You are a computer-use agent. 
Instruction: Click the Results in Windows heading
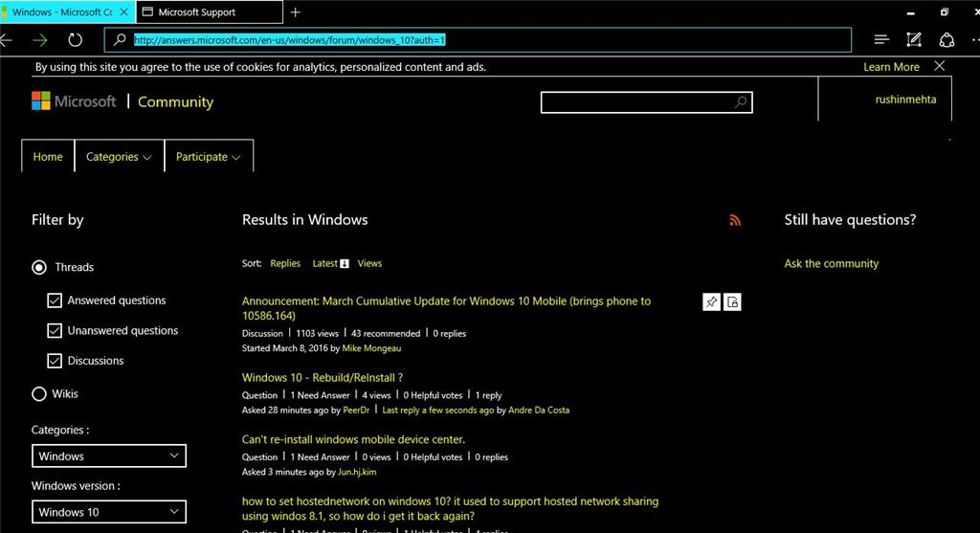tap(305, 219)
